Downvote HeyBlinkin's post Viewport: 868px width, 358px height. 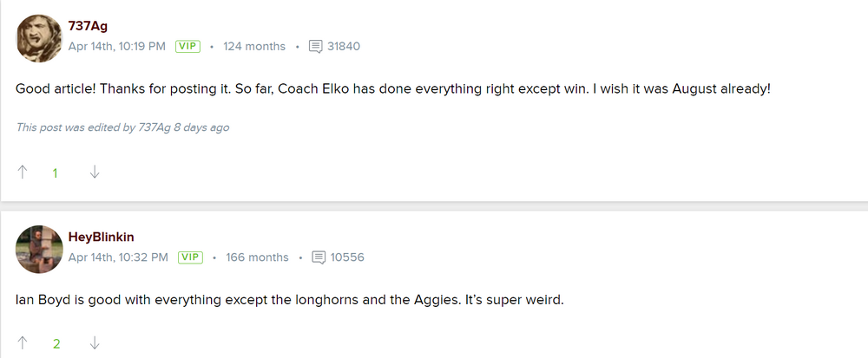pyautogui.click(x=95, y=343)
